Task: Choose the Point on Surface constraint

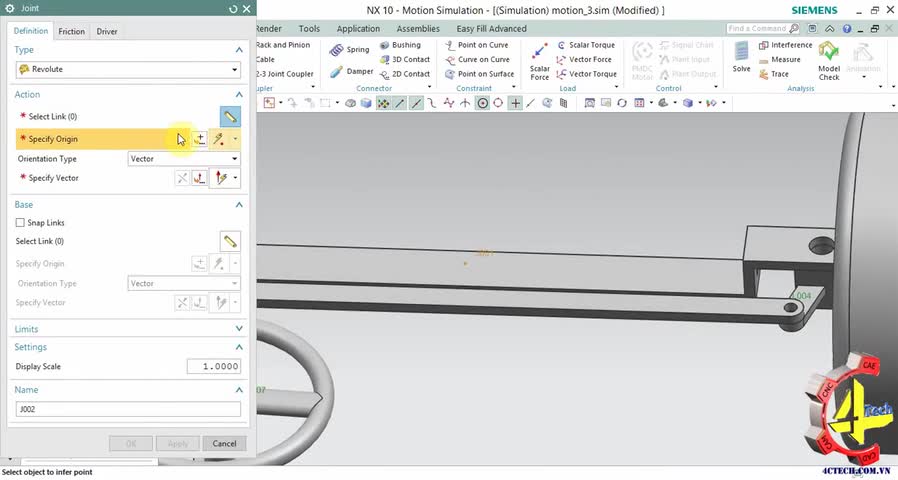Action: click(479, 74)
